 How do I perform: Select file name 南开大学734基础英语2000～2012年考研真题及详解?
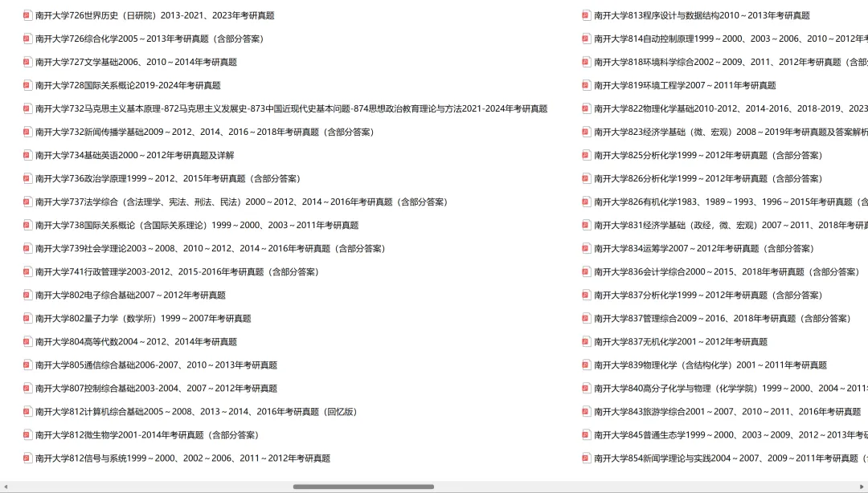pyautogui.click(x=134, y=155)
